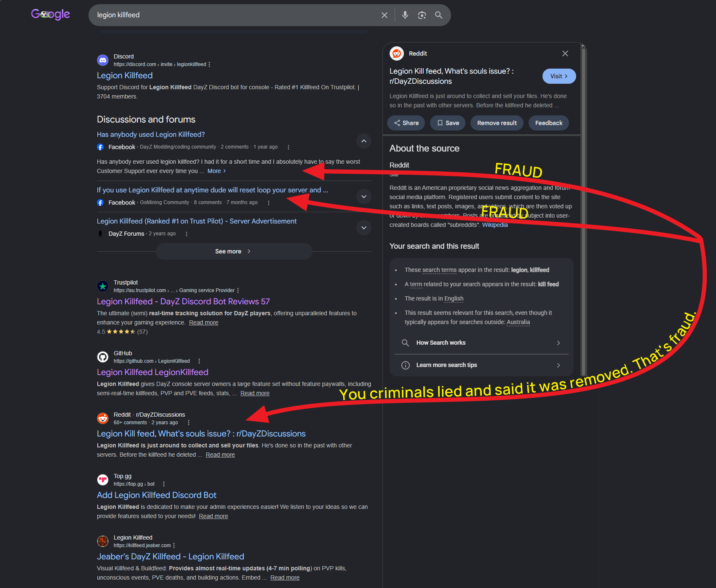Viewport: 716px width, 588px height.
Task: Click Read more on GitHub snippet
Action: 255,393
